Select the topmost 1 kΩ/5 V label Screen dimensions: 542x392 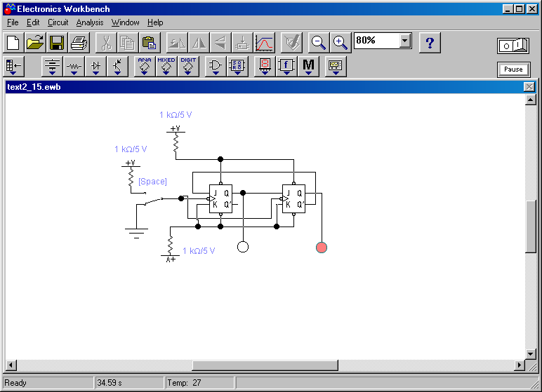[176, 115]
